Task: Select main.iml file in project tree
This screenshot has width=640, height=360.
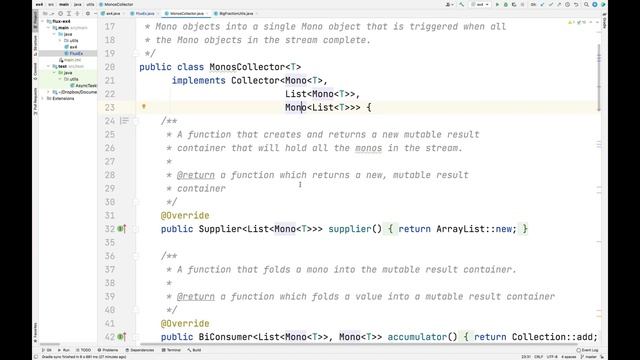Action: (x=70, y=60)
